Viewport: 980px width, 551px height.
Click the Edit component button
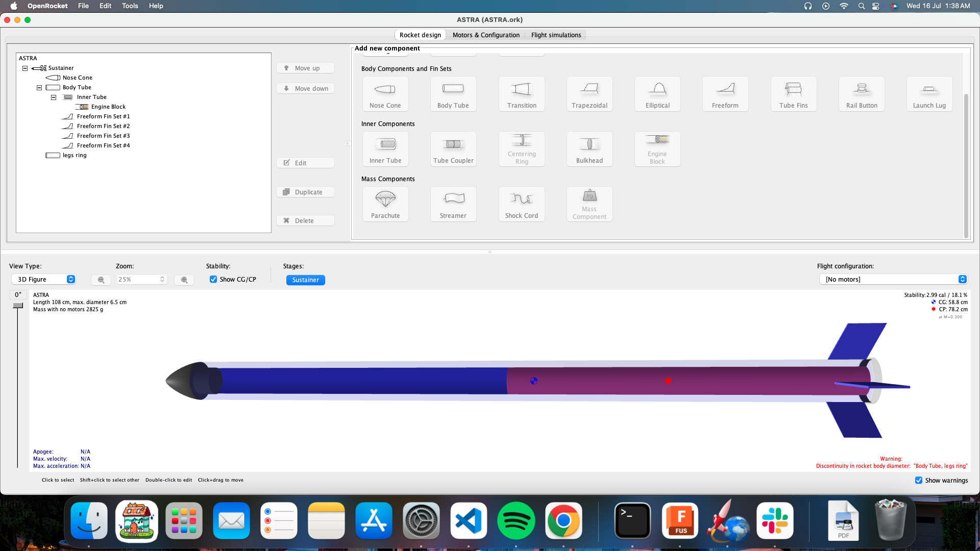305,163
